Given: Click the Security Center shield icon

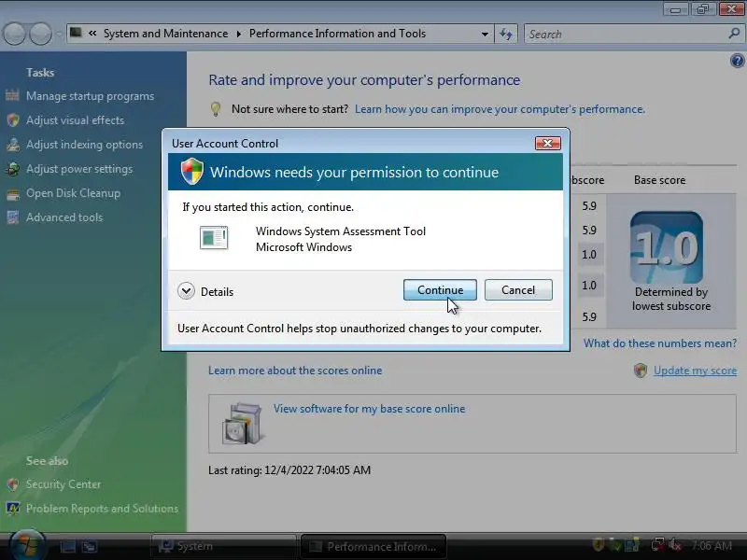Looking at the screenshot, I should click(x=13, y=484).
